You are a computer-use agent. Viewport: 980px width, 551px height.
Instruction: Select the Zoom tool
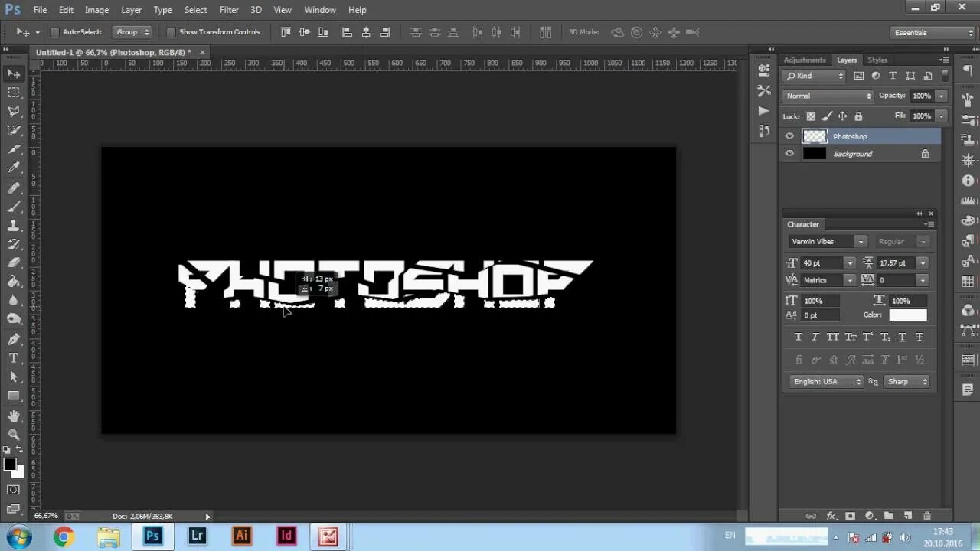click(14, 434)
